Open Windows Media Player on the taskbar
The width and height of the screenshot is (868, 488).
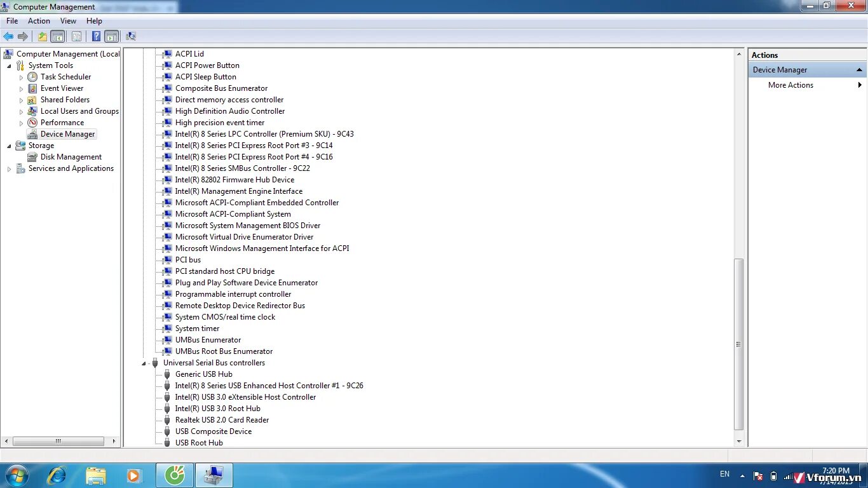click(x=133, y=475)
